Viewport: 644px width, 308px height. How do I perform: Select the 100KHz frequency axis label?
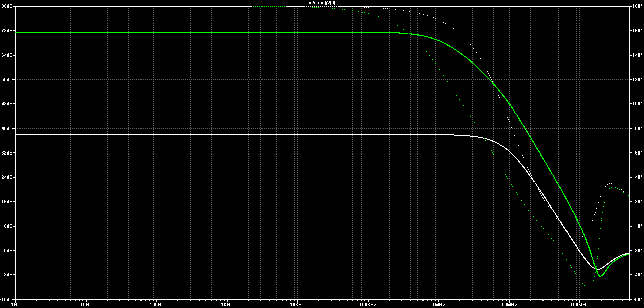coord(368,305)
